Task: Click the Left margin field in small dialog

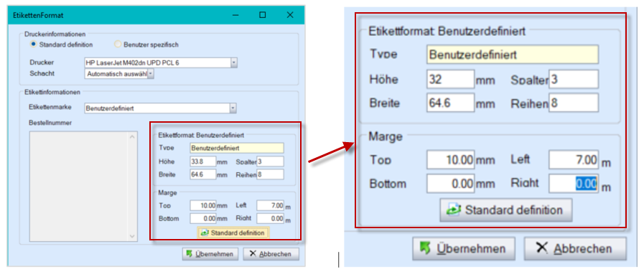Action: pyautogui.click(x=270, y=205)
